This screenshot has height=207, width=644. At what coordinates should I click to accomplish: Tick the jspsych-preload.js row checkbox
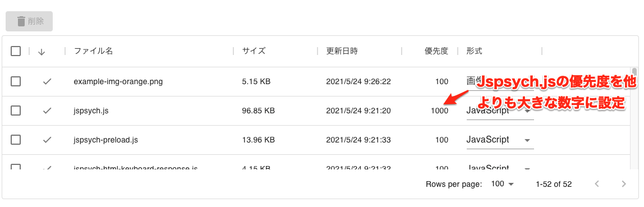[16, 140]
